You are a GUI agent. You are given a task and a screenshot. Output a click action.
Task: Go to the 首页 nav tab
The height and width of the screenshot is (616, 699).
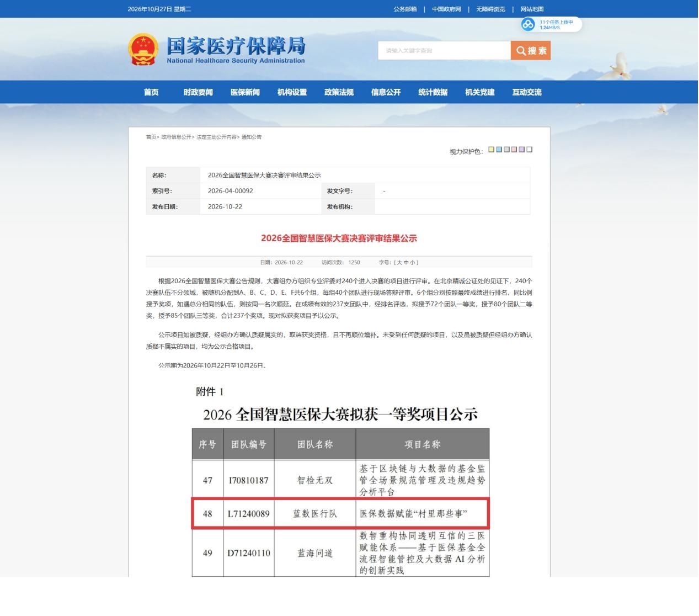151,92
